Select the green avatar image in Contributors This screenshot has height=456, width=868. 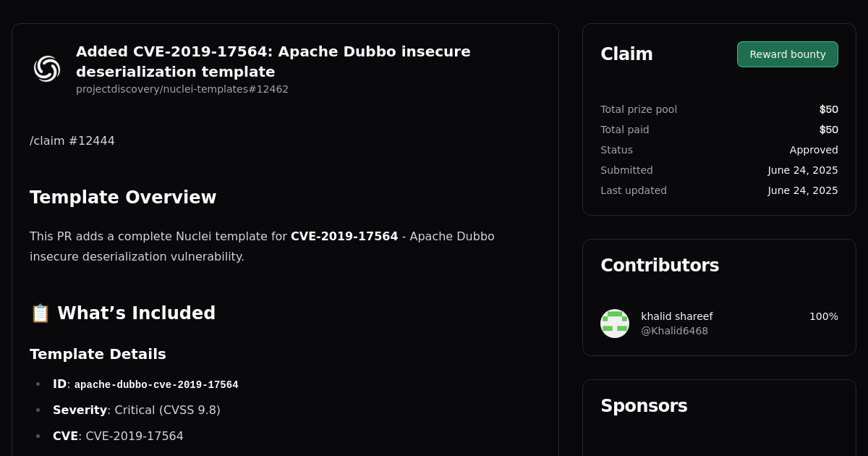[615, 324]
